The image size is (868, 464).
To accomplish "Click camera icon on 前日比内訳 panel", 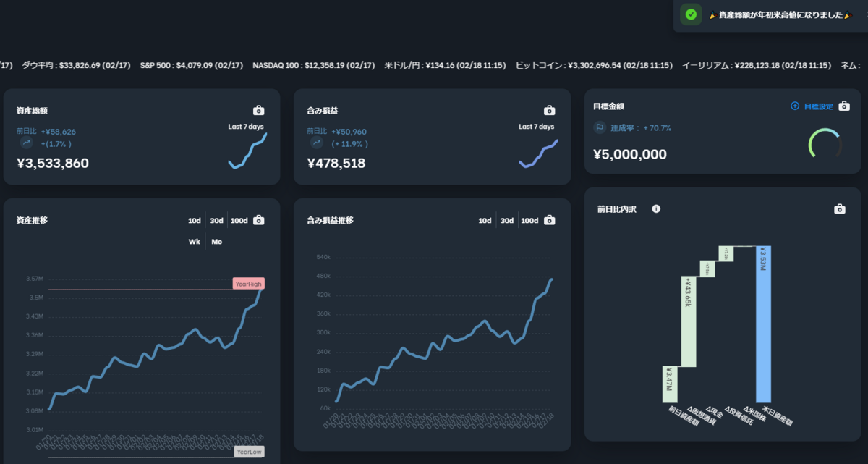I will tap(840, 209).
